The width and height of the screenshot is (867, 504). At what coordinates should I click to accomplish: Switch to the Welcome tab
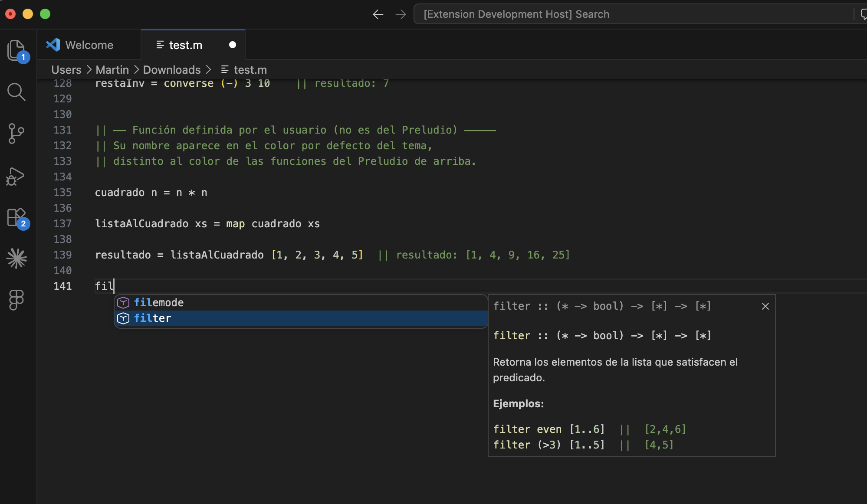[x=89, y=45]
